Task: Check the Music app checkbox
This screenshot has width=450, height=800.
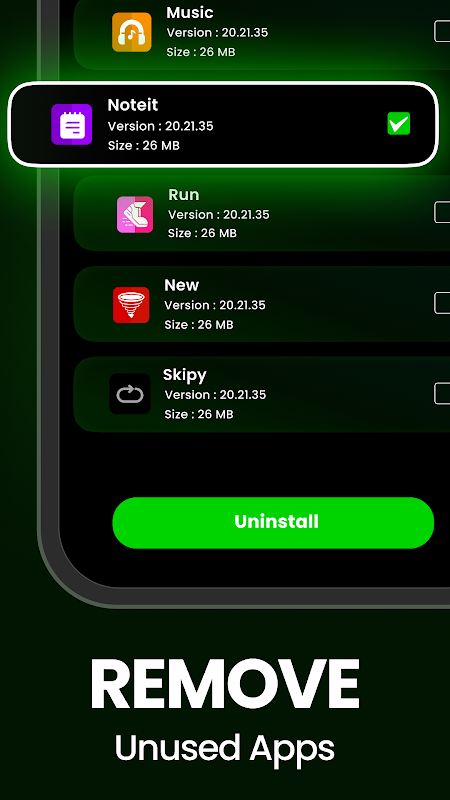Action: 442,32
